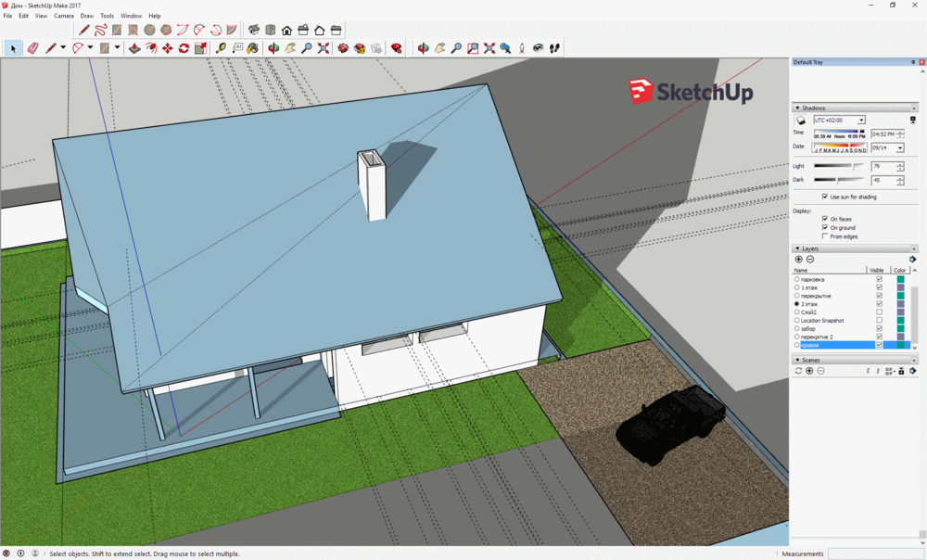This screenshot has height=560, width=927.
Task: Open the date 09/14 dropdown
Action: (x=899, y=147)
